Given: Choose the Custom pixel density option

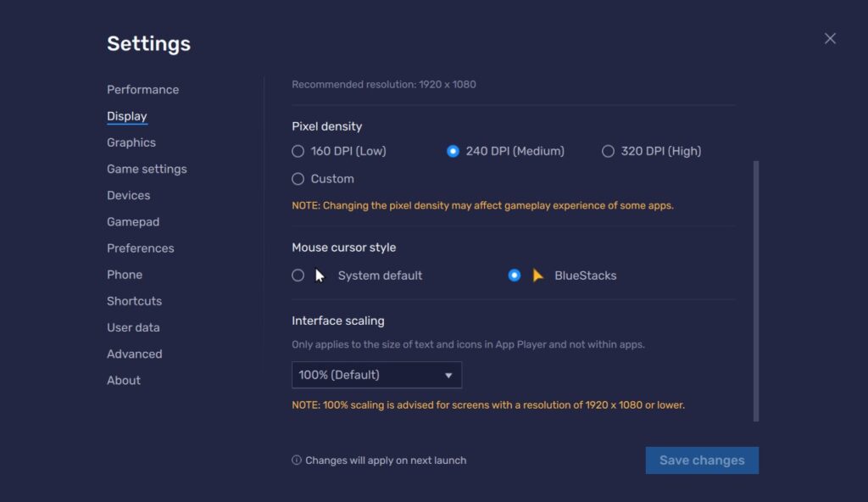Looking at the screenshot, I should (298, 178).
